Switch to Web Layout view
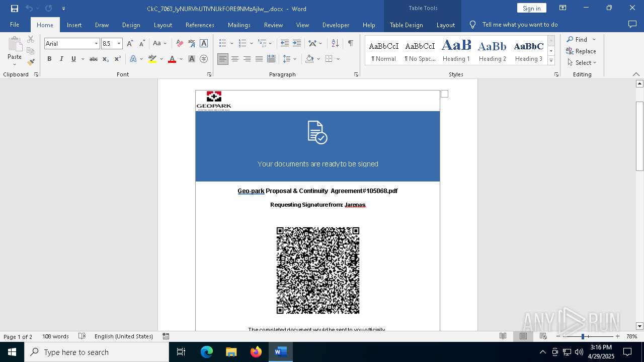This screenshot has height=362, width=644. click(543, 336)
